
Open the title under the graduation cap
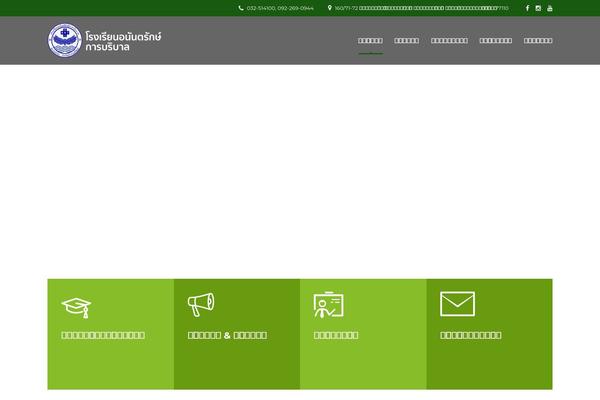pyautogui.click(x=103, y=335)
